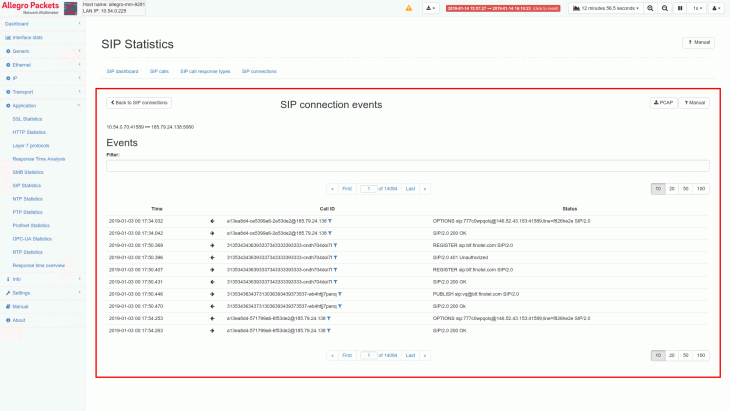This screenshot has height=411, width=730.
Task: Click the warning triangle alert icon
Action: coord(408,8)
